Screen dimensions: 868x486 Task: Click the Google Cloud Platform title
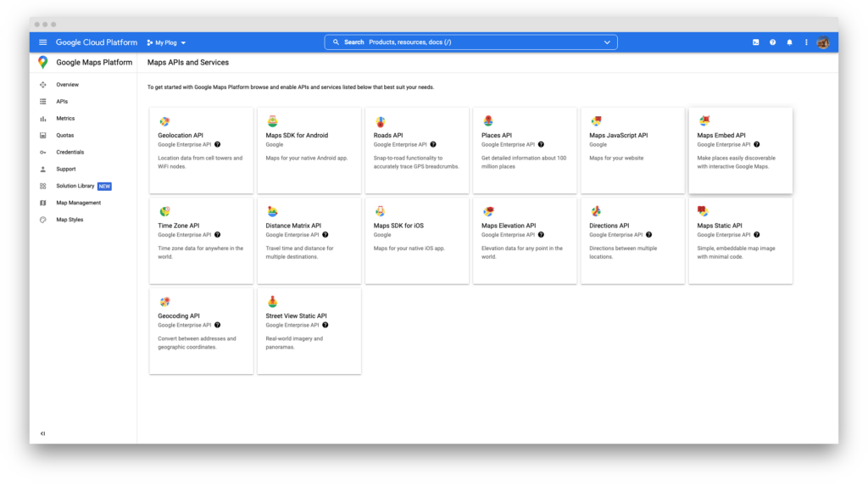(x=97, y=42)
